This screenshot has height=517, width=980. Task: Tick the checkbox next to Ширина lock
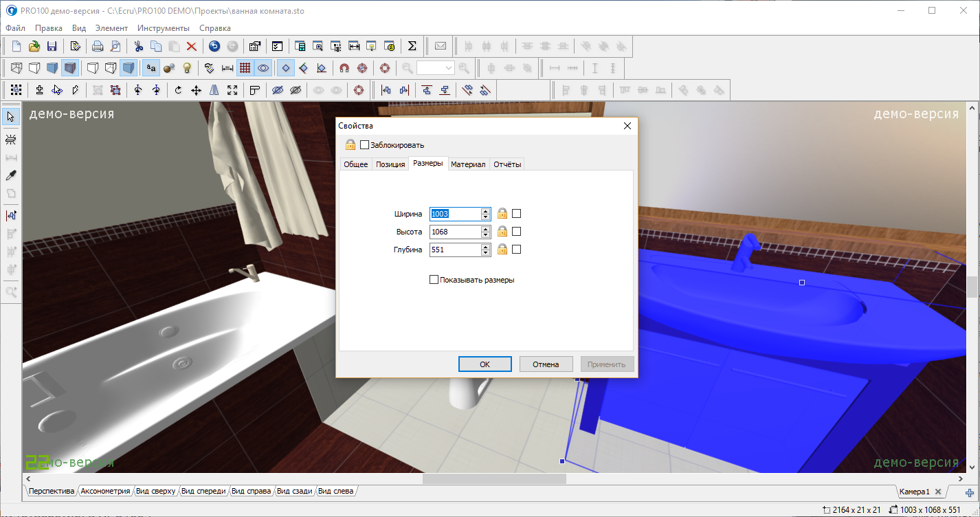click(x=517, y=214)
